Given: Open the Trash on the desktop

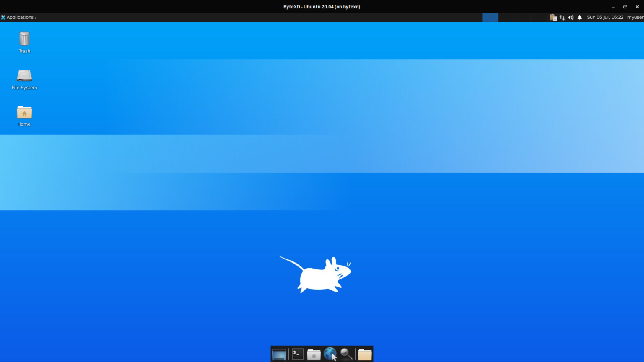Looking at the screenshot, I should 24,40.
